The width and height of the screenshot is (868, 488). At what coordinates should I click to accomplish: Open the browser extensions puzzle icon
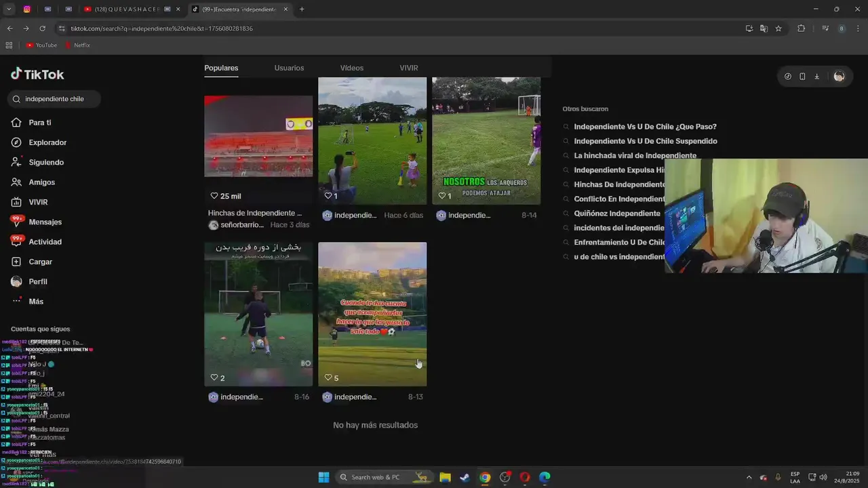coord(801,28)
